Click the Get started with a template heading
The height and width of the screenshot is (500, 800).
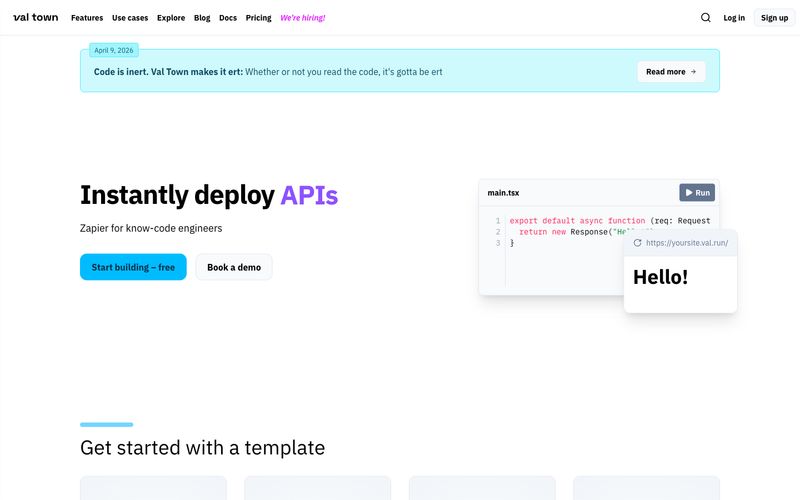[203, 447]
